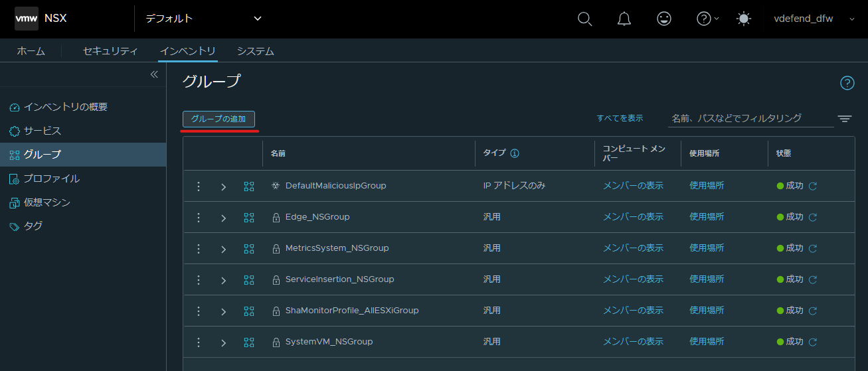Open 使用場所 link for MetricsSystem_NSGroup
The height and width of the screenshot is (371, 868).
707,248
